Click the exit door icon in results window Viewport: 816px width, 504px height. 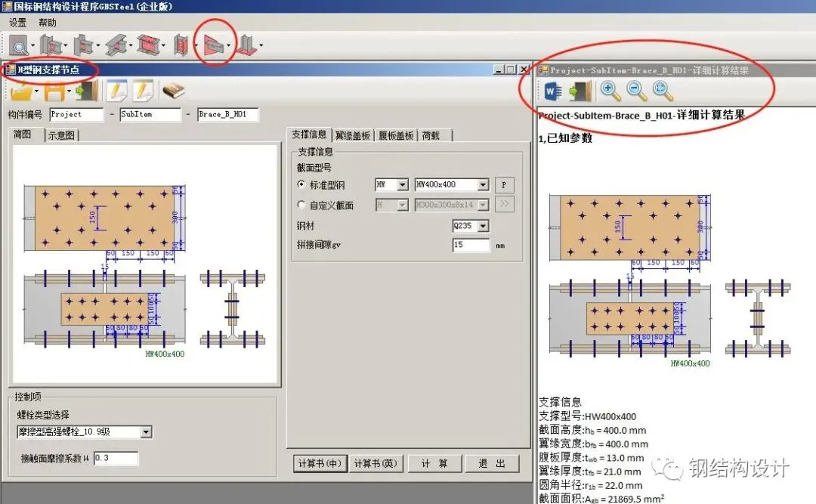[580, 91]
